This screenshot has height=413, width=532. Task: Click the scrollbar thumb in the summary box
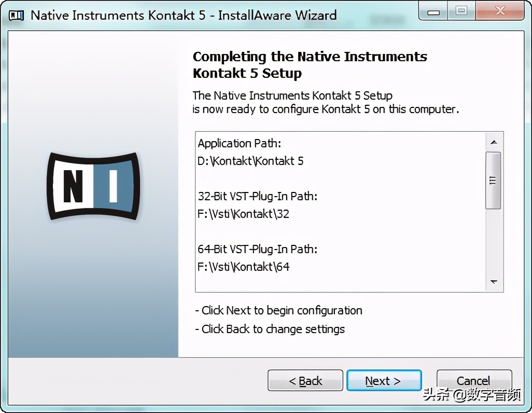pos(494,179)
